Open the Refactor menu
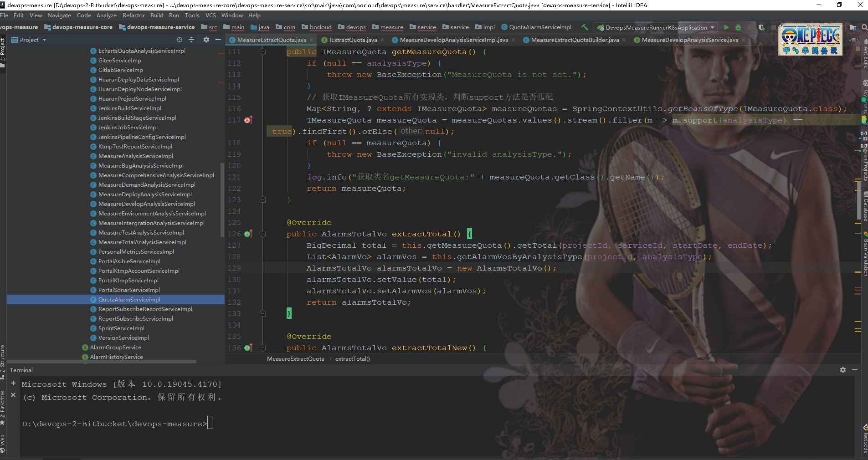Viewport: 868px width, 460px height. tap(134, 15)
